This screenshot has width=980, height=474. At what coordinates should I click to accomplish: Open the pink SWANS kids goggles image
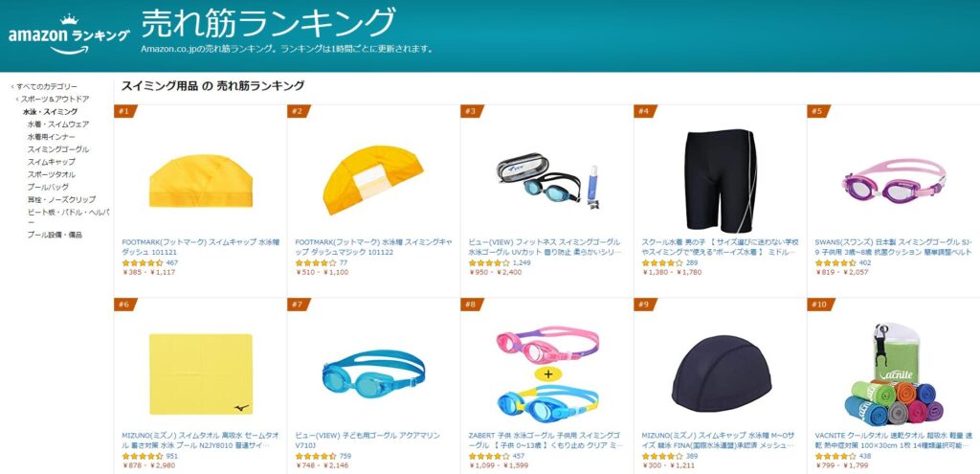point(893,180)
